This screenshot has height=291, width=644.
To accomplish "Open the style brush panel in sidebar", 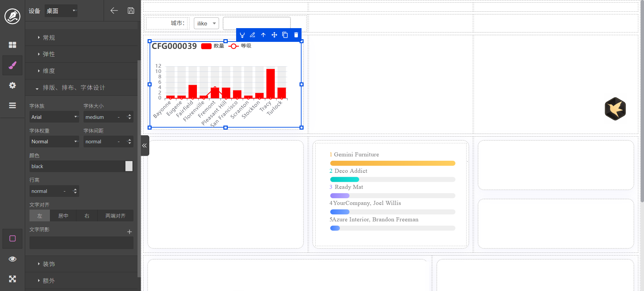I will click(x=12, y=65).
